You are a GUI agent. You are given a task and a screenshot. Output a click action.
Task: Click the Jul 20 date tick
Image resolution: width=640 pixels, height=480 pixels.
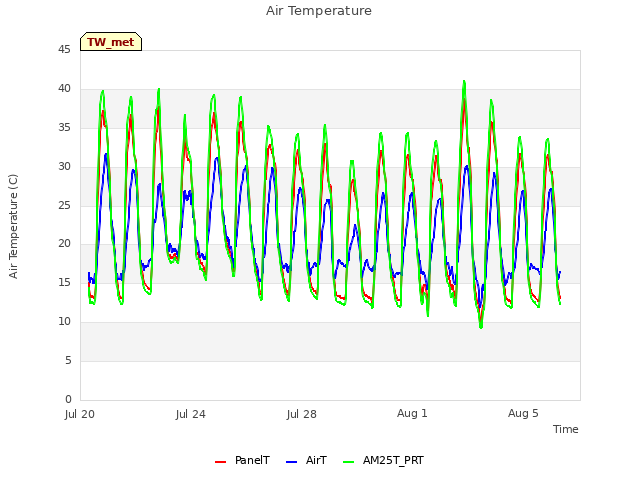[x=80, y=414]
